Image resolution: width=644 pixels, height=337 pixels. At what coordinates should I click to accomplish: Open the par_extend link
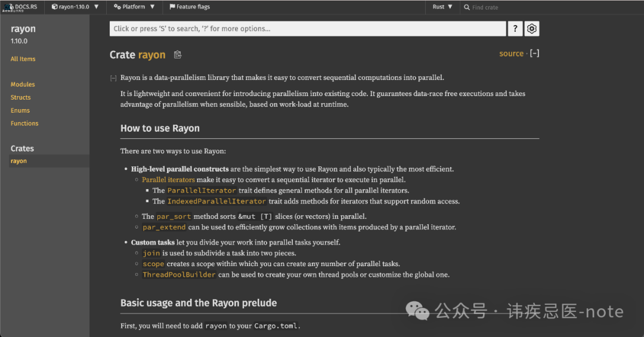pyautogui.click(x=165, y=227)
